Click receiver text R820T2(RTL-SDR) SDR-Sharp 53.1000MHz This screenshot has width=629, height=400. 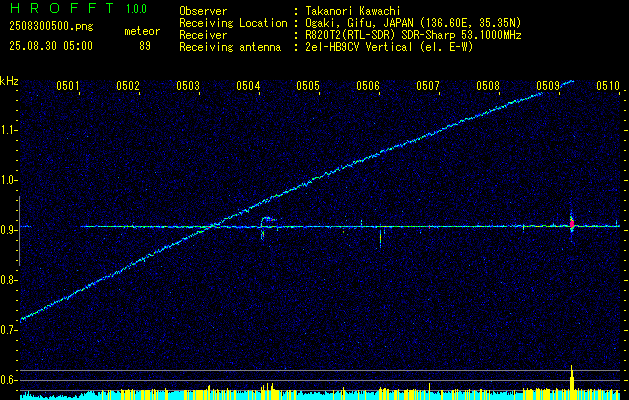(412, 35)
